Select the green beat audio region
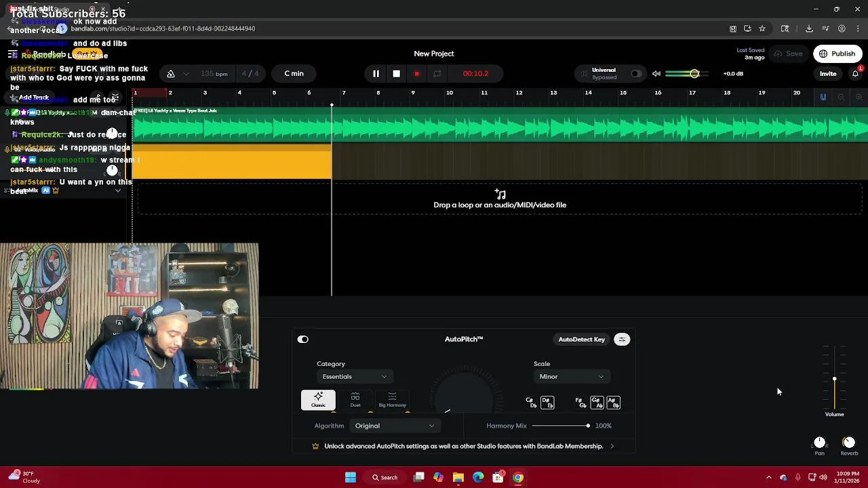 [x=500, y=125]
